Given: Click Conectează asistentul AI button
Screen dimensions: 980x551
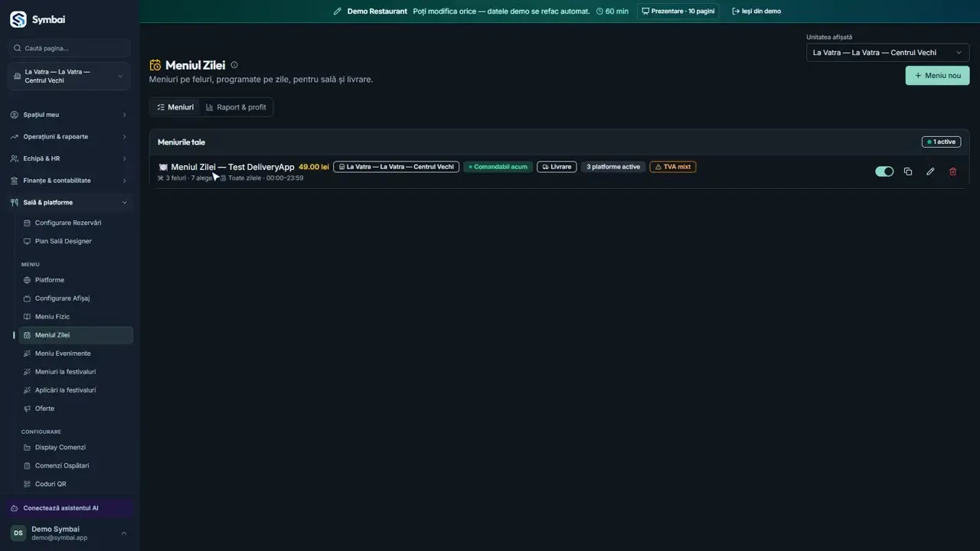Looking at the screenshot, I should click(70, 508).
